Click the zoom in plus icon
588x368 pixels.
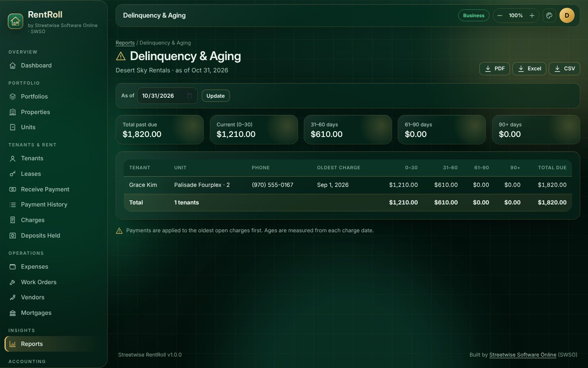pos(532,16)
